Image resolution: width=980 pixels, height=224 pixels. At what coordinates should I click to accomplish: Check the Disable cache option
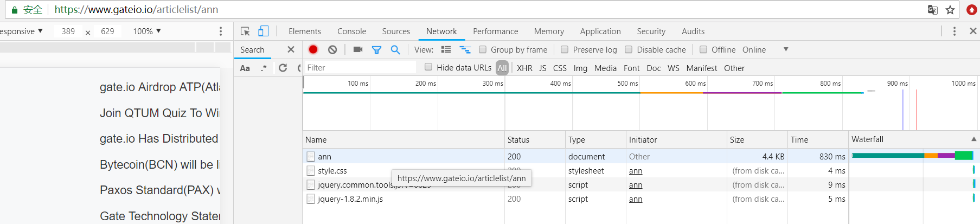click(629, 49)
